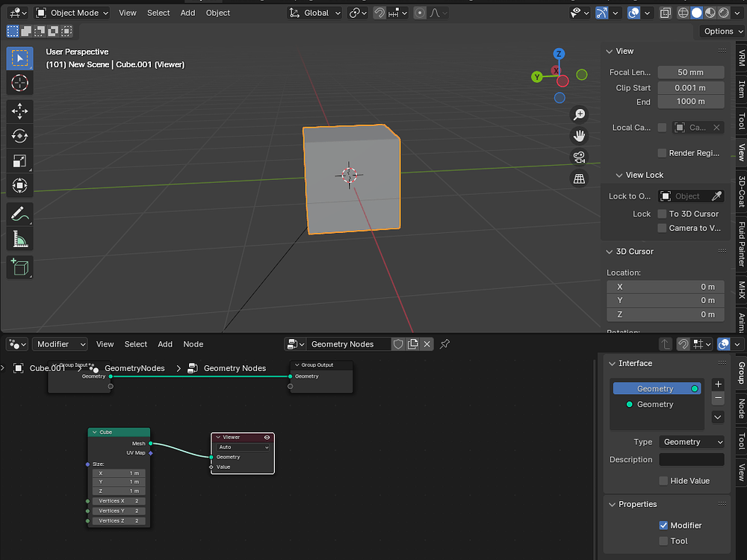747x560 pixels.
Task: Add new interface item with plus button
Action: pyautogui.click(x=718, y=385)
